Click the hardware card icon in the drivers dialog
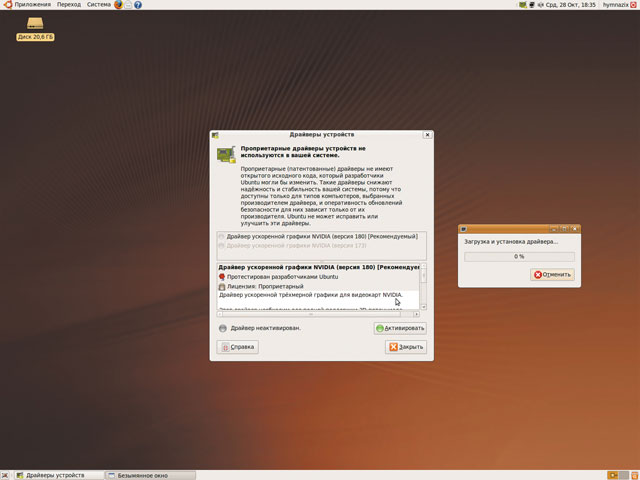 226,155
